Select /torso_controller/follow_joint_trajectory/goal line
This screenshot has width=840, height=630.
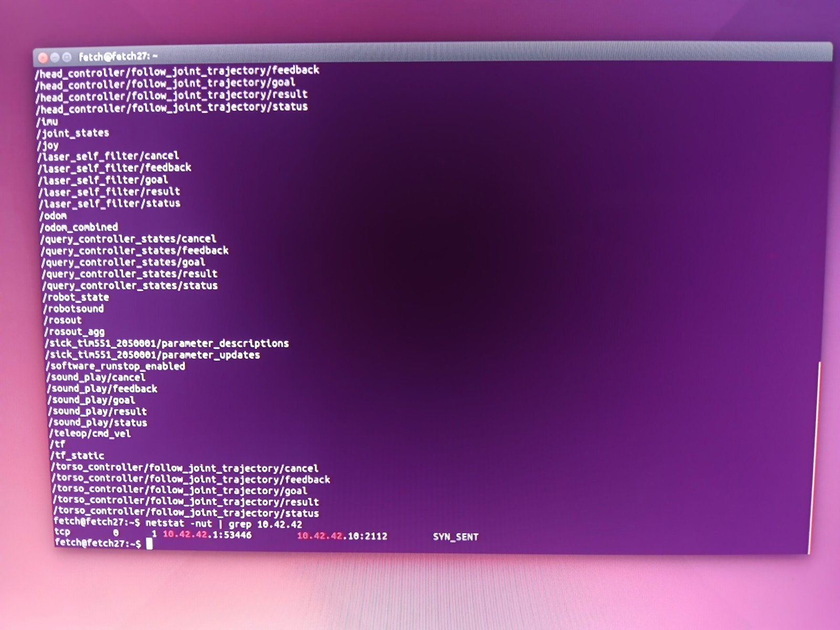pos(180,491)
